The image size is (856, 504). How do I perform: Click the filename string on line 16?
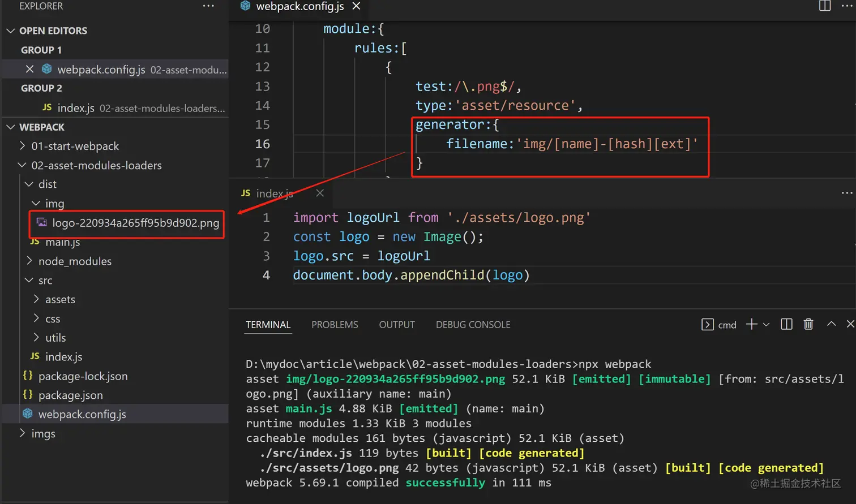coord(607,144)
